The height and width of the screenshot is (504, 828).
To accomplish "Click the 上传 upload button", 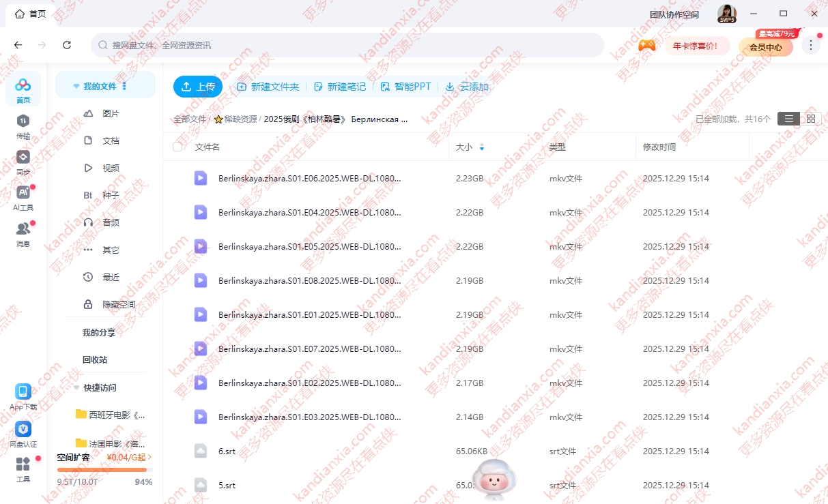I will pos(197,86).
